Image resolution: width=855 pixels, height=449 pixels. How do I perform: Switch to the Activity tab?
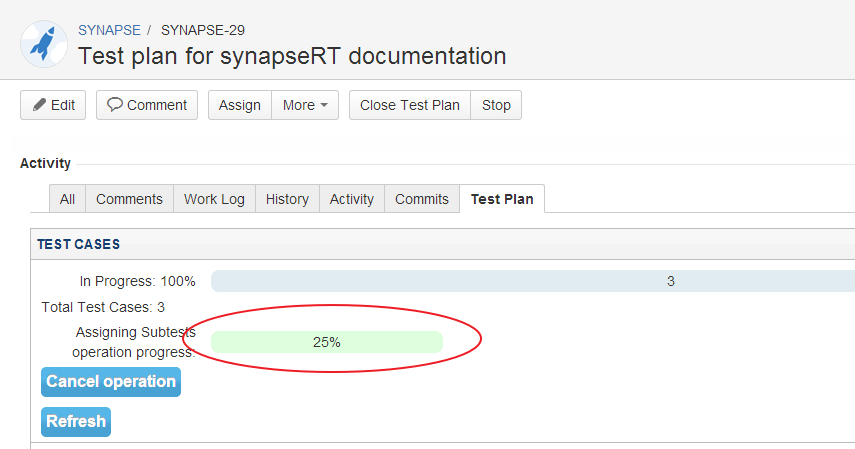pos(352,199)
